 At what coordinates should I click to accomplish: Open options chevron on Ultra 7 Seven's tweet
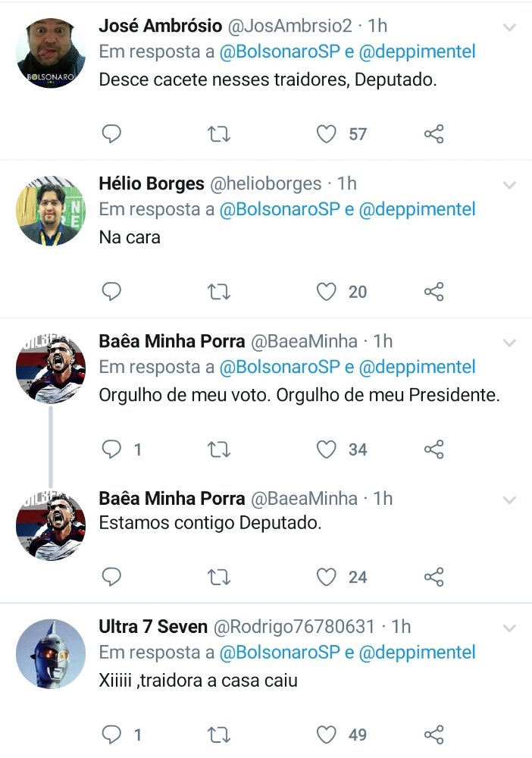pyautogui.click(x=509, y=628)
